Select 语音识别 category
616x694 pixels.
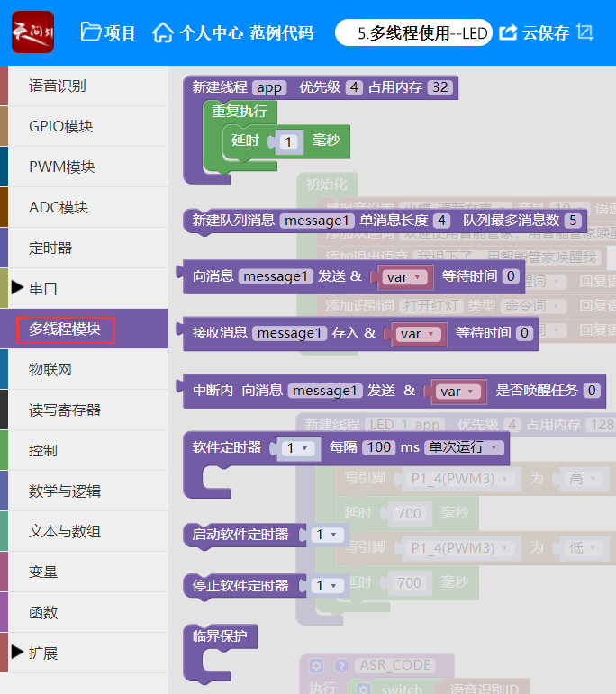tap(84, 86)
